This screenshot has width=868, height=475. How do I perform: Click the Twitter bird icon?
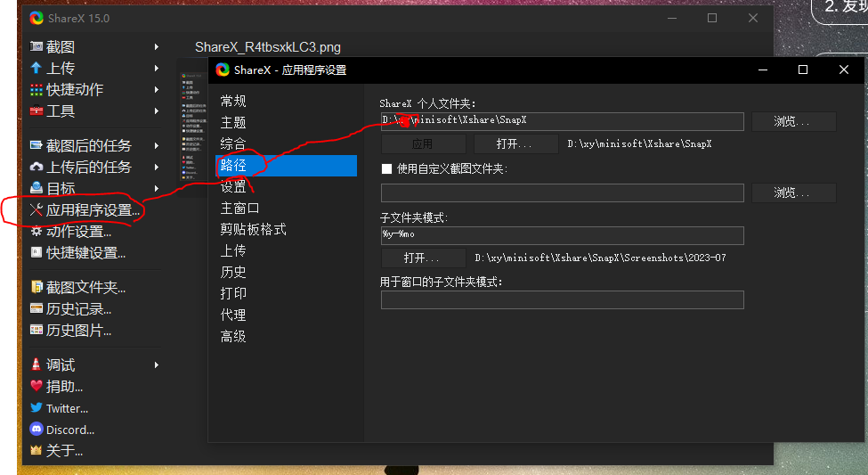pos(36,407)
